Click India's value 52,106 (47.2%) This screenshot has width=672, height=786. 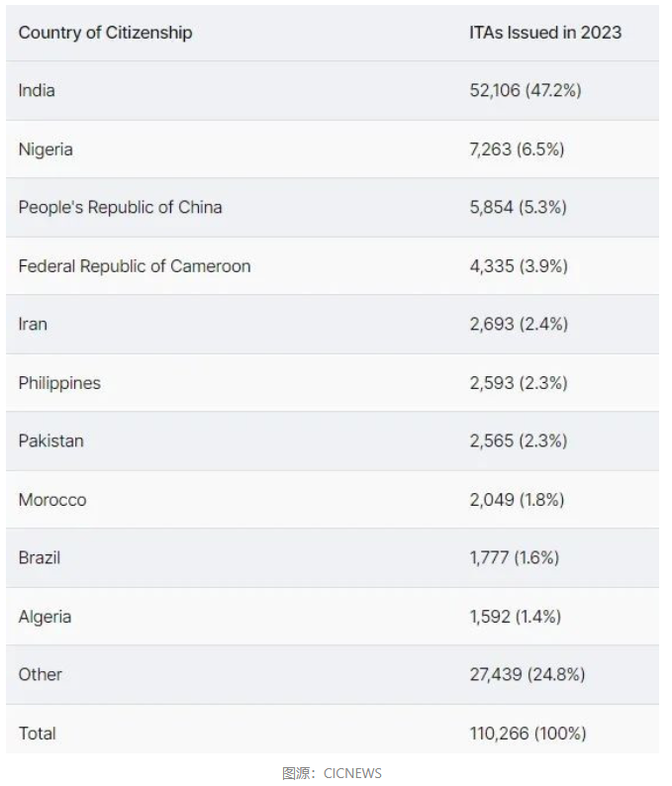[526, 90]
